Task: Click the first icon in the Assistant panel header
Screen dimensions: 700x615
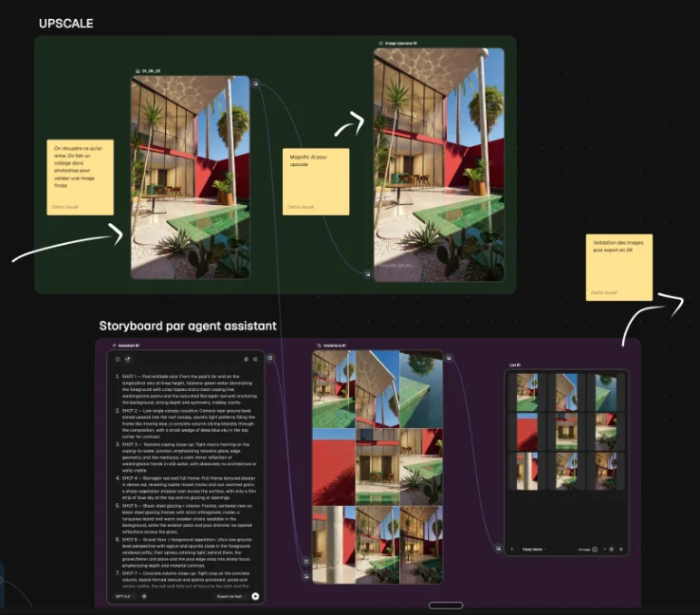Action: 118,359
